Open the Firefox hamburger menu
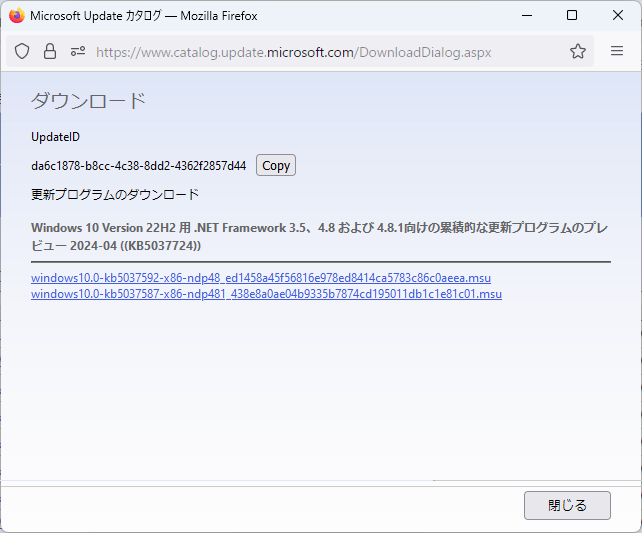Screen dimensions: 642x533 [x=617, y=51]
